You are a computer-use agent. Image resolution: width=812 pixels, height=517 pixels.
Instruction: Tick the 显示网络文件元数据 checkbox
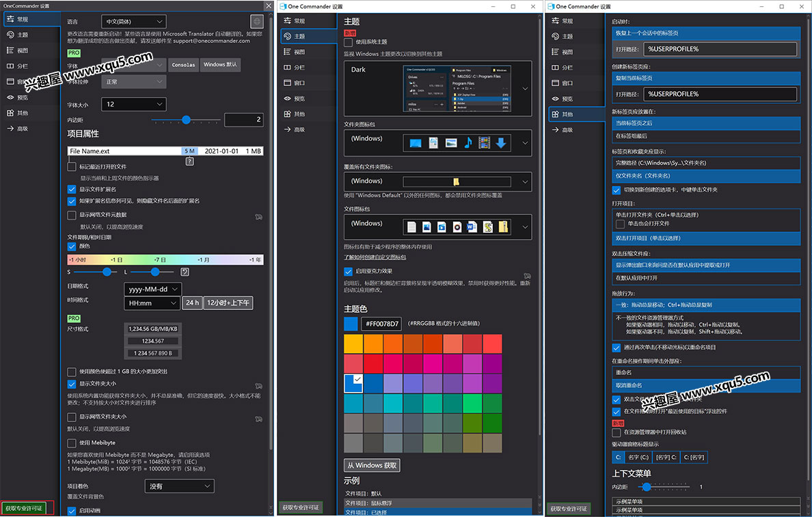point(72,214)
